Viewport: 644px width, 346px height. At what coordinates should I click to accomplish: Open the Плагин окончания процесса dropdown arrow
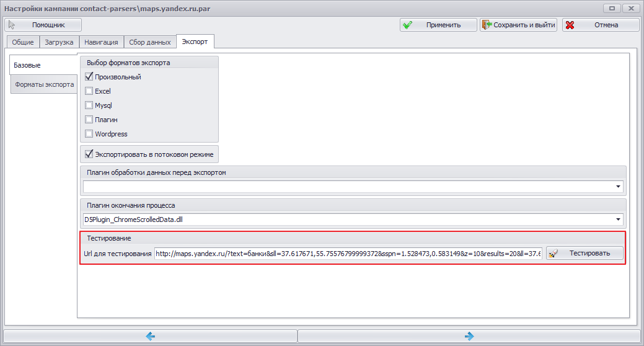point(618,220)
